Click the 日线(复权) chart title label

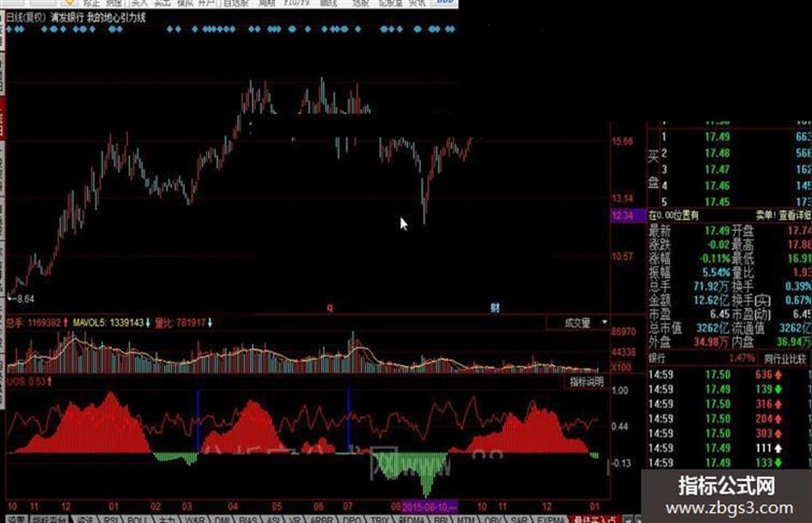[25, 17]
